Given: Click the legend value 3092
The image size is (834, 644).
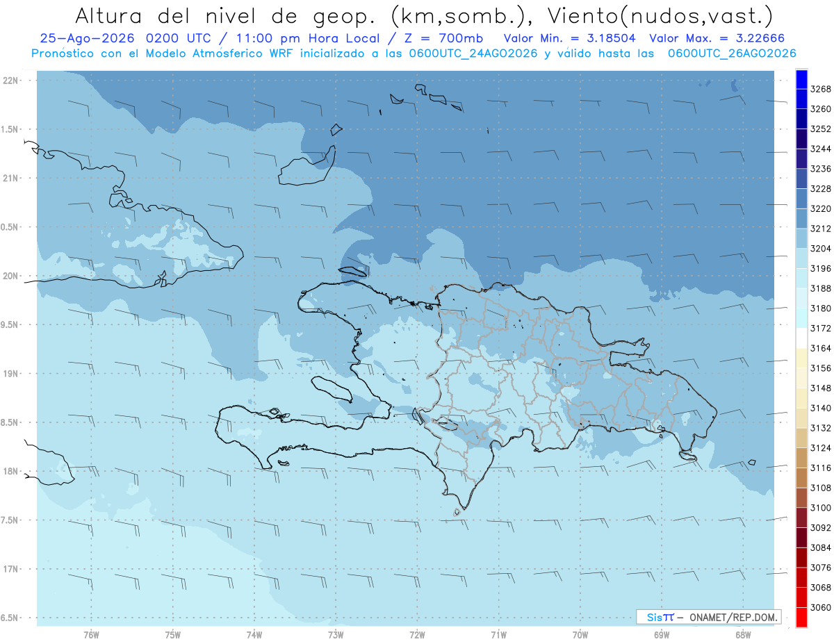Looking at the screenshot, I should [x=821, y=528].
